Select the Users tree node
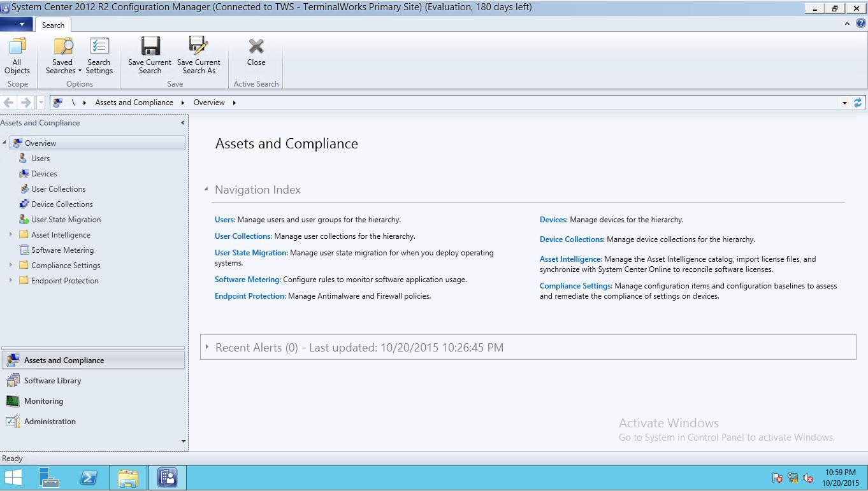 point(40,159)
